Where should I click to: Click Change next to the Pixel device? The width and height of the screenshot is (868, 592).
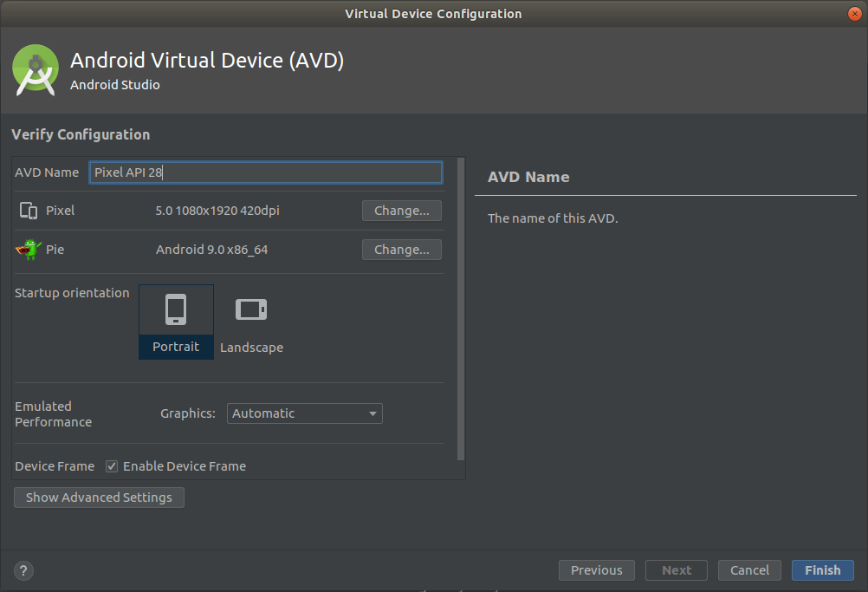click(x=401, y=210)
